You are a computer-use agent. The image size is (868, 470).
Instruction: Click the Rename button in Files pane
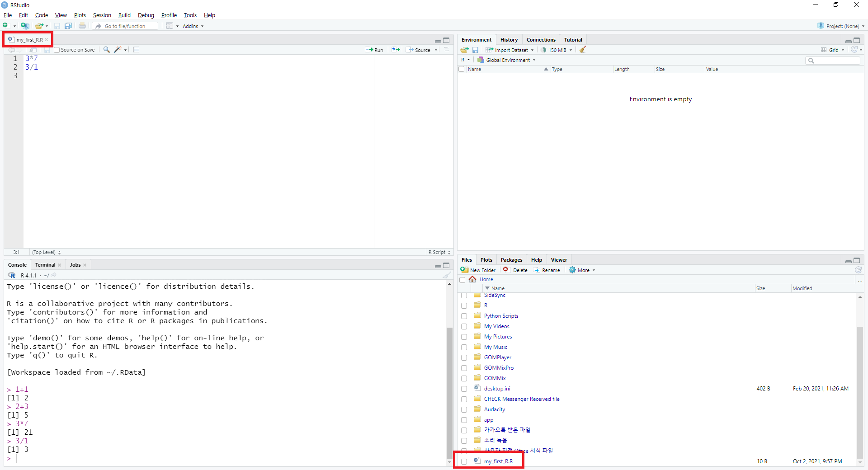547,270
